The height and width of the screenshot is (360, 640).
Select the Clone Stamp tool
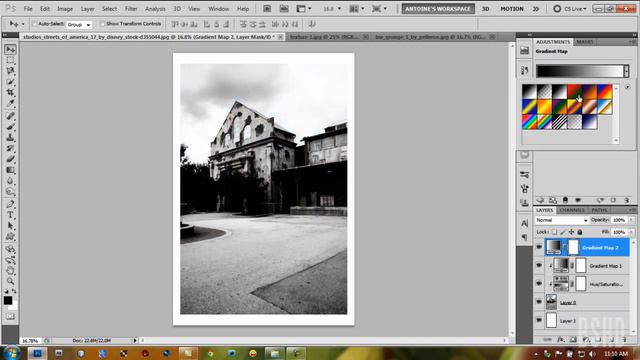10,138
